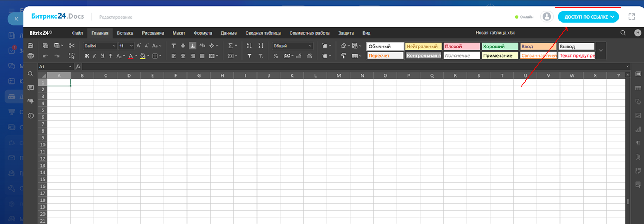Click the AutoSum sigma icon
The width and height of the screenshot is (644, 224).
(230, 46)
